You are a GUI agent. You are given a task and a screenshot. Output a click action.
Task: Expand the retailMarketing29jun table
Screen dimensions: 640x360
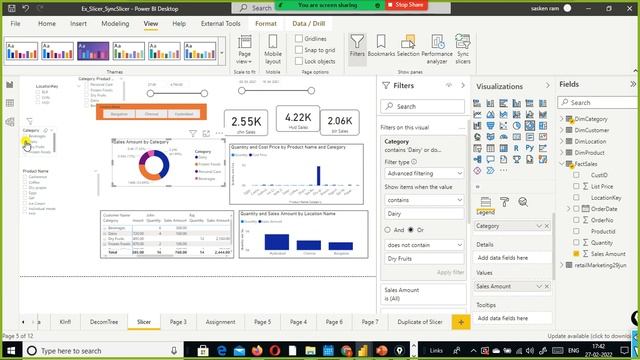point(562,265)
